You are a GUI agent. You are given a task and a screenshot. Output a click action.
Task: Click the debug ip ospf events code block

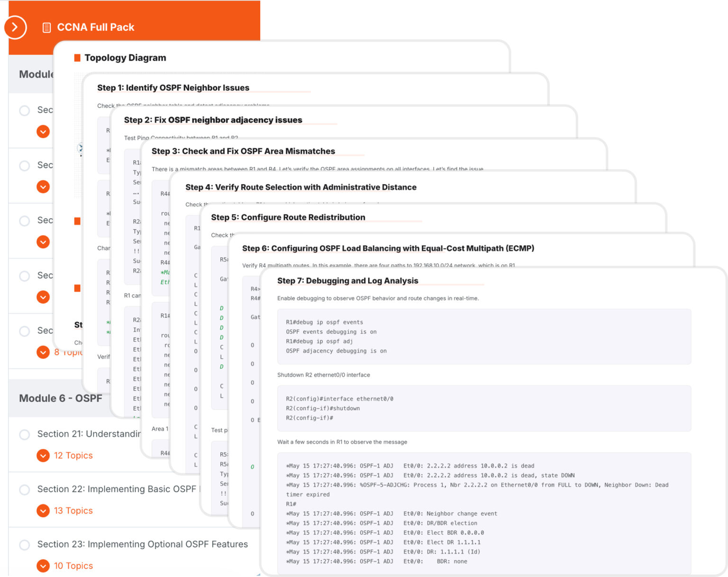[x=483, y=336]
